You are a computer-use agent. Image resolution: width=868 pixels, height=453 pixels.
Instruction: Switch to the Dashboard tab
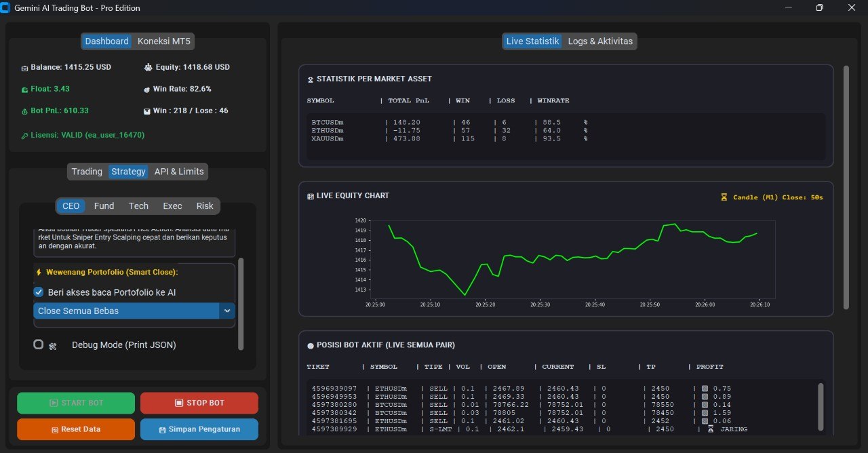click(x=107, y=41)
